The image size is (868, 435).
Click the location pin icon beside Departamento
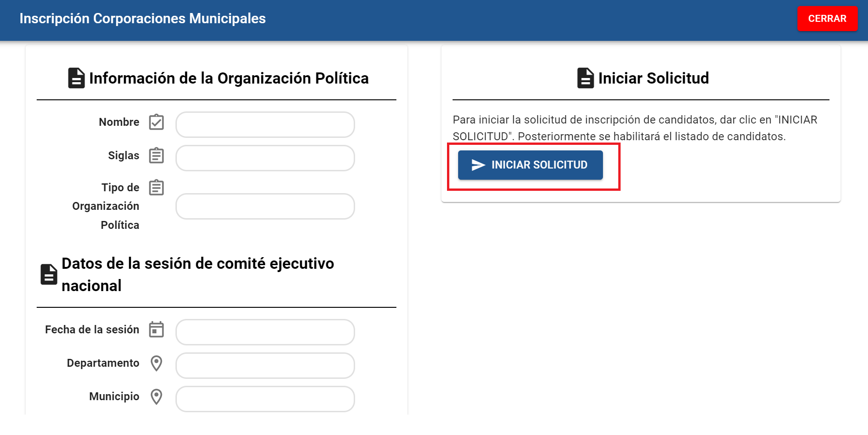156,363
